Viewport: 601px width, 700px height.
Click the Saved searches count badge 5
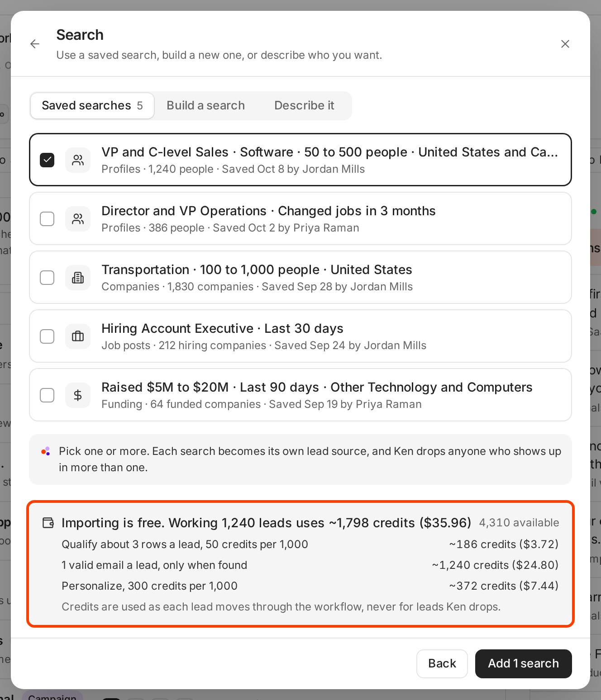click(x=140, y=106)
